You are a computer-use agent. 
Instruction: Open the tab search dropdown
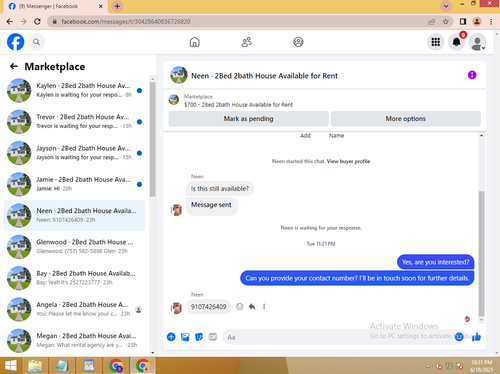click(446, 6)
